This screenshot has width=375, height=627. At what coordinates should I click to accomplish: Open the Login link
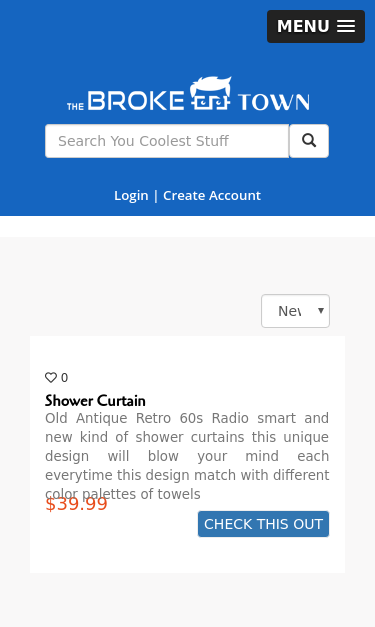pyautogui.click(x=131, y=196)
